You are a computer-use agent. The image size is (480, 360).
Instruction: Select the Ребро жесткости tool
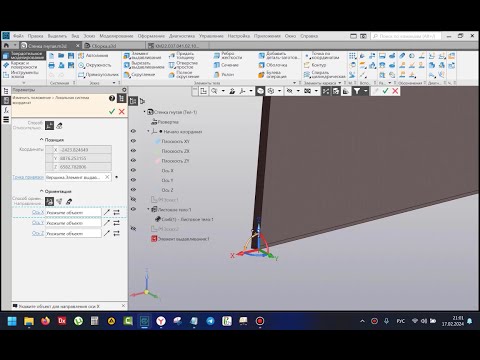(x=229, y=55)
